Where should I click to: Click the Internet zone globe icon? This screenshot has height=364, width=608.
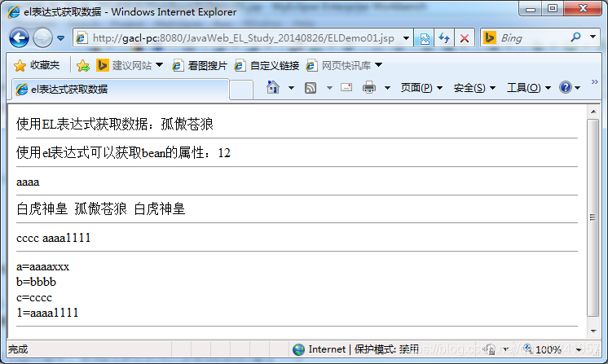click(298, 349)
